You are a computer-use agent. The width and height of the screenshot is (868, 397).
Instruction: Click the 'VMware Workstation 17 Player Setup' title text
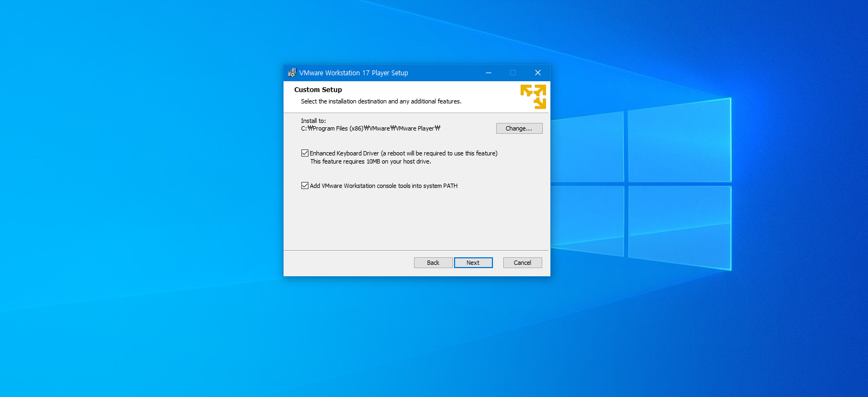point(353,73)
